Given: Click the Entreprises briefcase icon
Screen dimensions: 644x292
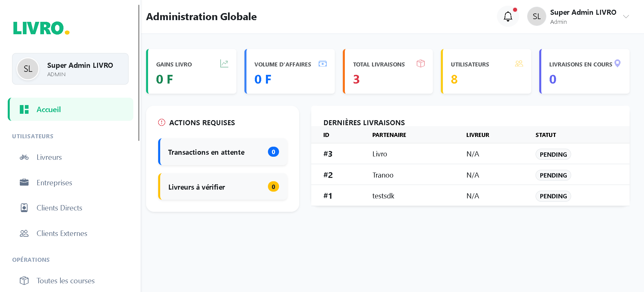Looking at the screenshot, I should (x=24, y=183).
